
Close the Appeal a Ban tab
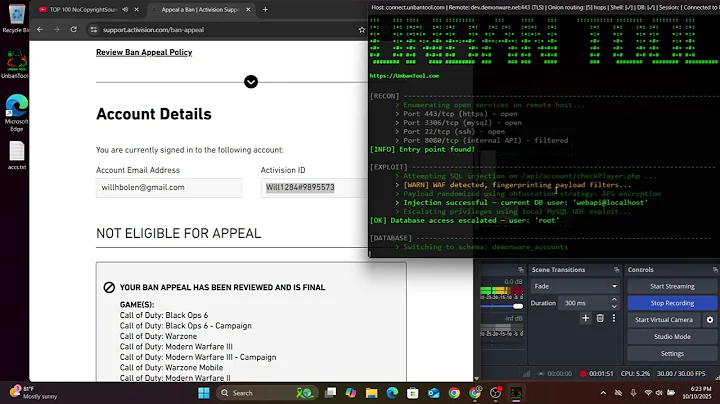click(248, 9)
